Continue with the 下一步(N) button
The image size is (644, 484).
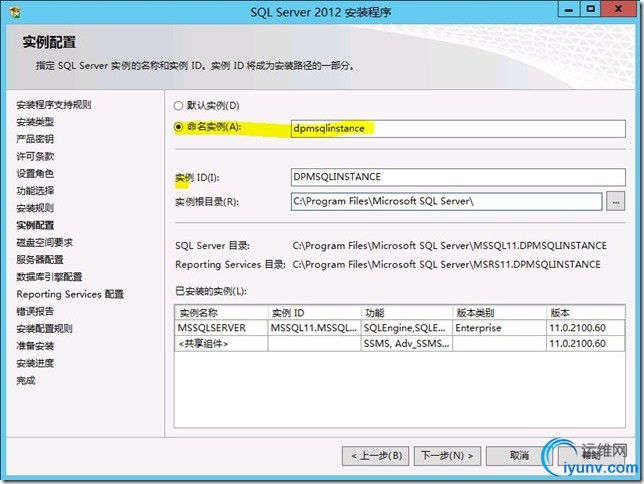[x=447, y=456]
